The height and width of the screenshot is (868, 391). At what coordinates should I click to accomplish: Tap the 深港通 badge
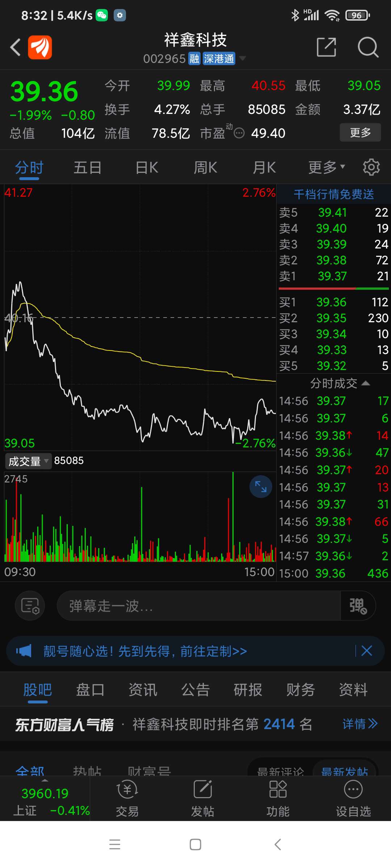219,59
